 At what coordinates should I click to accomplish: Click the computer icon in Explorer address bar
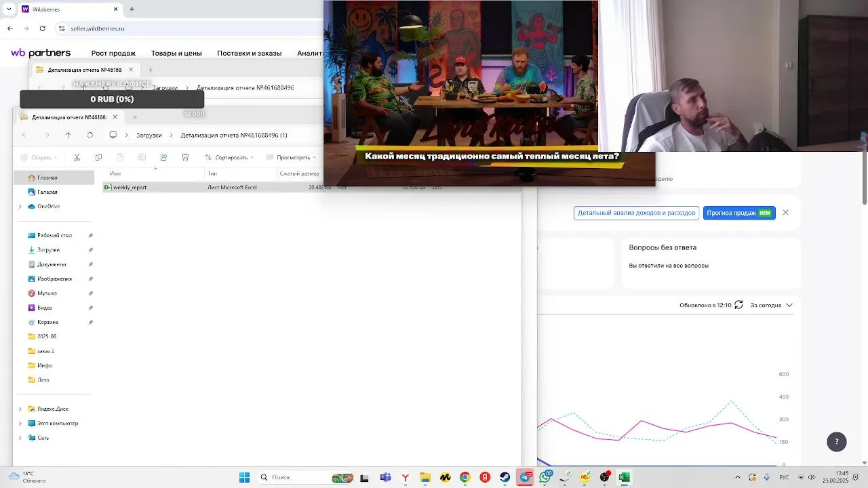pos(113,135)
